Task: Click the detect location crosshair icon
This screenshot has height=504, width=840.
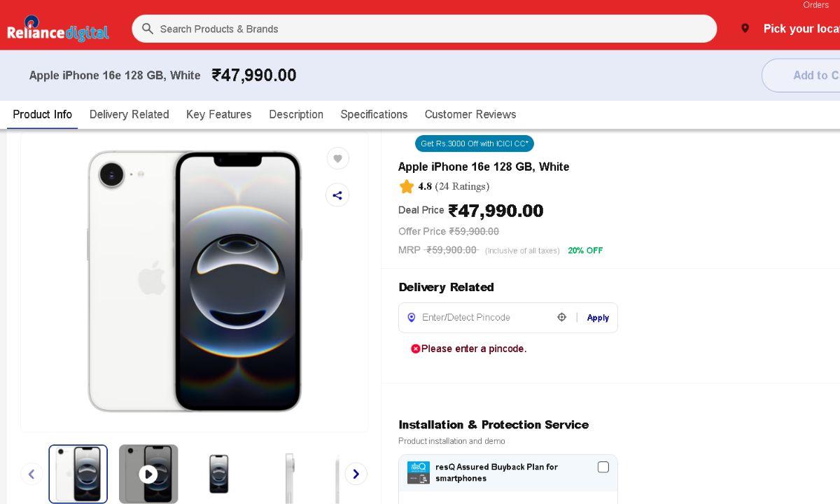Action: (x=561, y=317)
